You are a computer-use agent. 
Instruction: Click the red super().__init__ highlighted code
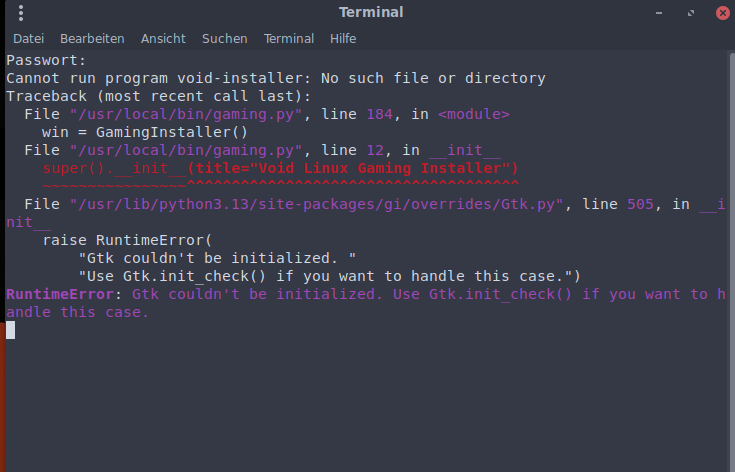pos(279,168)
